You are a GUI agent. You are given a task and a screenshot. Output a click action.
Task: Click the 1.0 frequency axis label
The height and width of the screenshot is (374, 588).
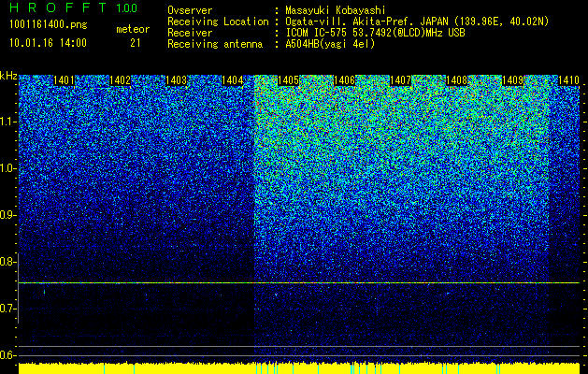click(7, 168)
